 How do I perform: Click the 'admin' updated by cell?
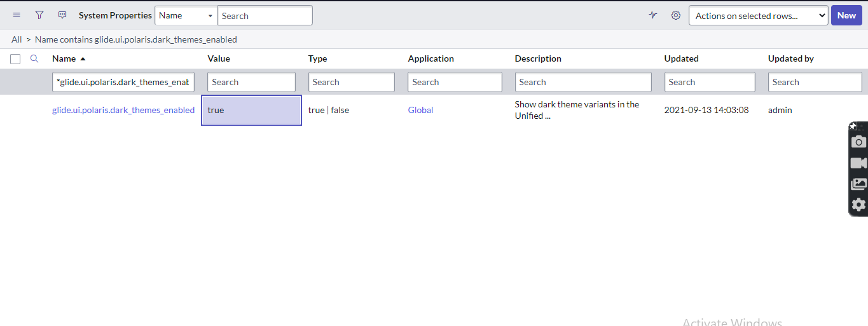[780, 110]
